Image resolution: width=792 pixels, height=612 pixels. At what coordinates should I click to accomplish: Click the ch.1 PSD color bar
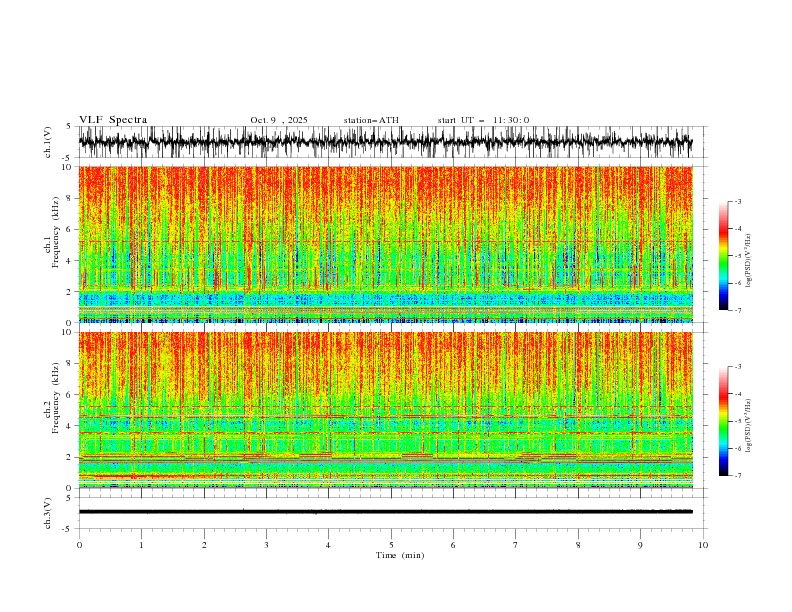[x=723, y=256]
